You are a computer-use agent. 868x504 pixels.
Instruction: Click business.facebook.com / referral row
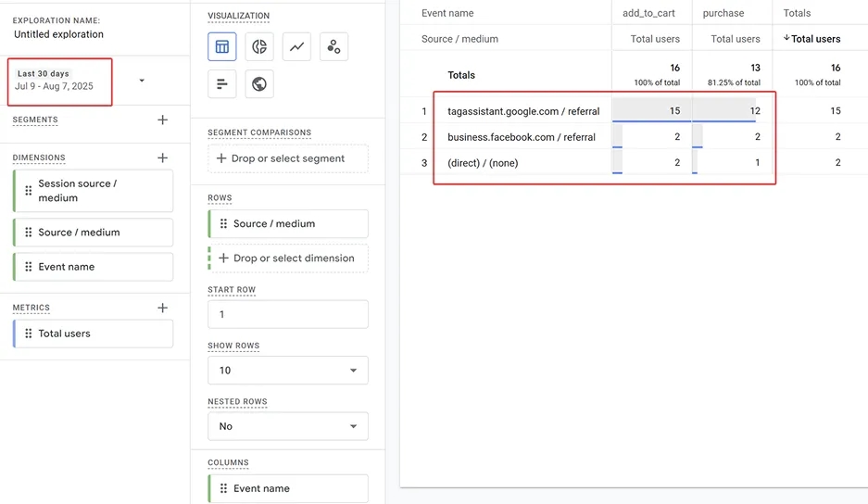(522, 137)
